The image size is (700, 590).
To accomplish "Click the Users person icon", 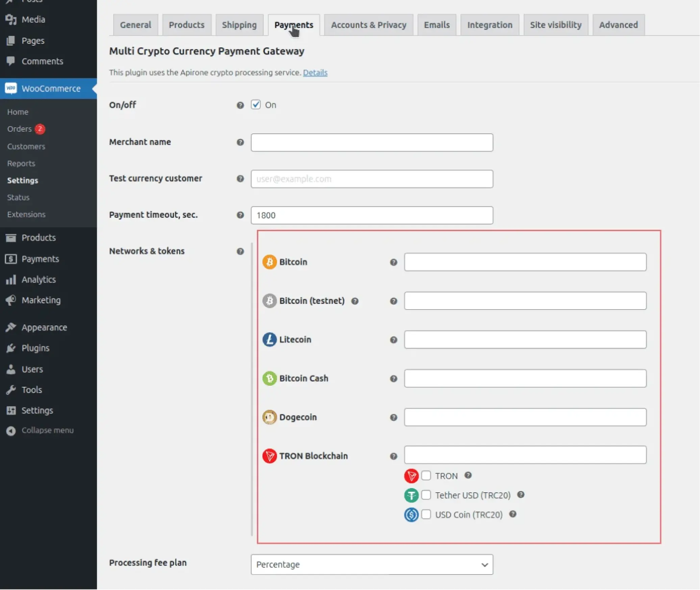I will 11,369.
